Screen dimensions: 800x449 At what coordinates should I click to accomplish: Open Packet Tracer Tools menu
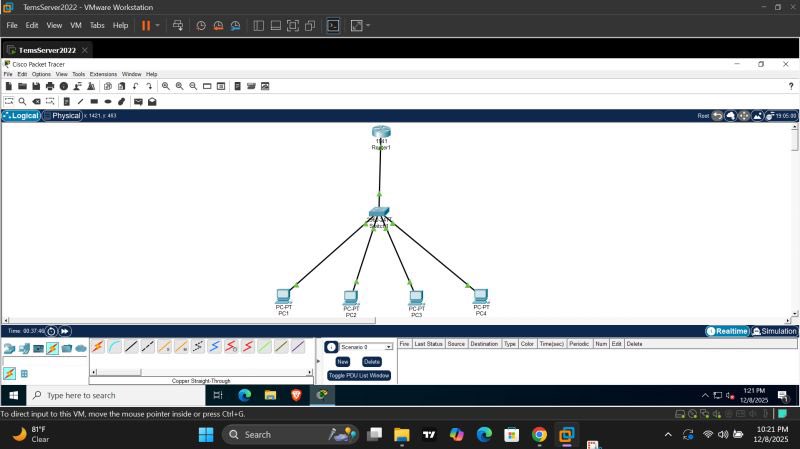79,74
